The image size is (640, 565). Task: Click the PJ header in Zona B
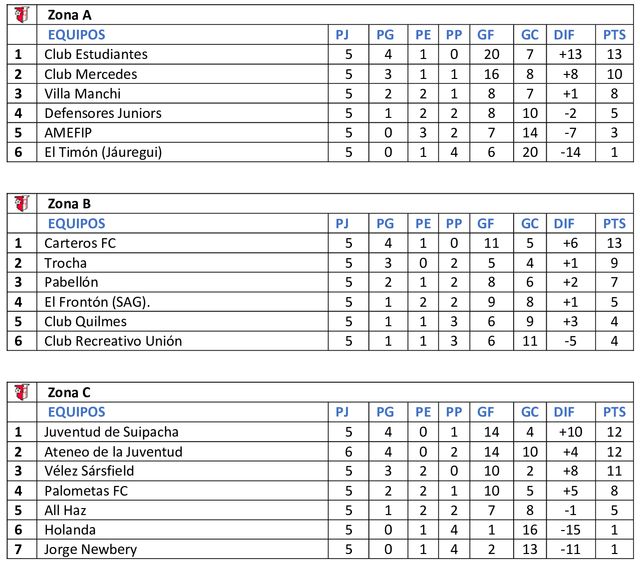click(342, 223)
